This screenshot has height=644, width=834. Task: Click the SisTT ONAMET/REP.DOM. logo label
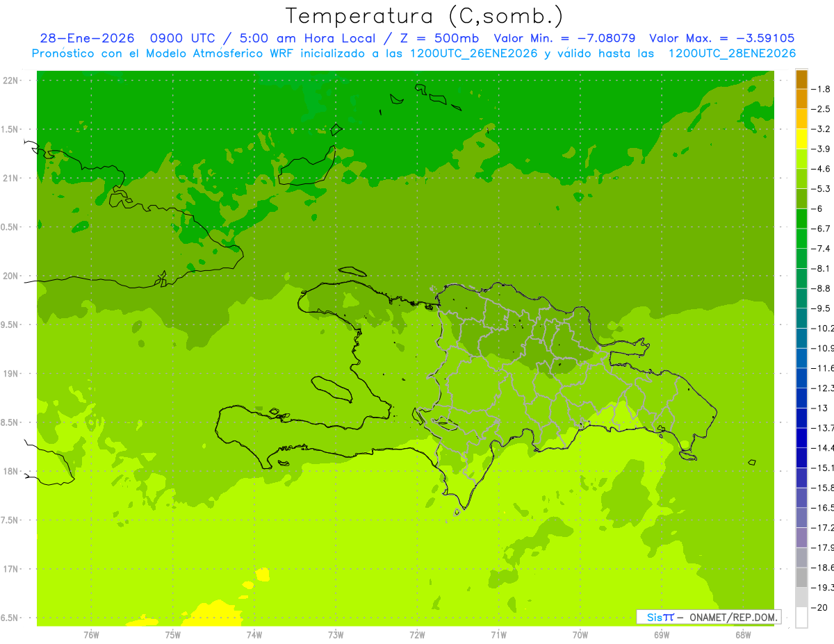click(x=708, y=617)
